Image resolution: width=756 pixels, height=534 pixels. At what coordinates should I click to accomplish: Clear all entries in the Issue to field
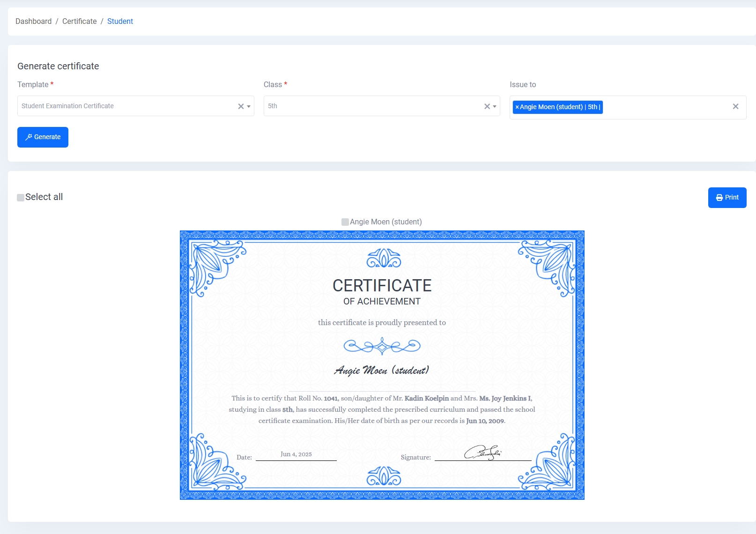(735, 106)
